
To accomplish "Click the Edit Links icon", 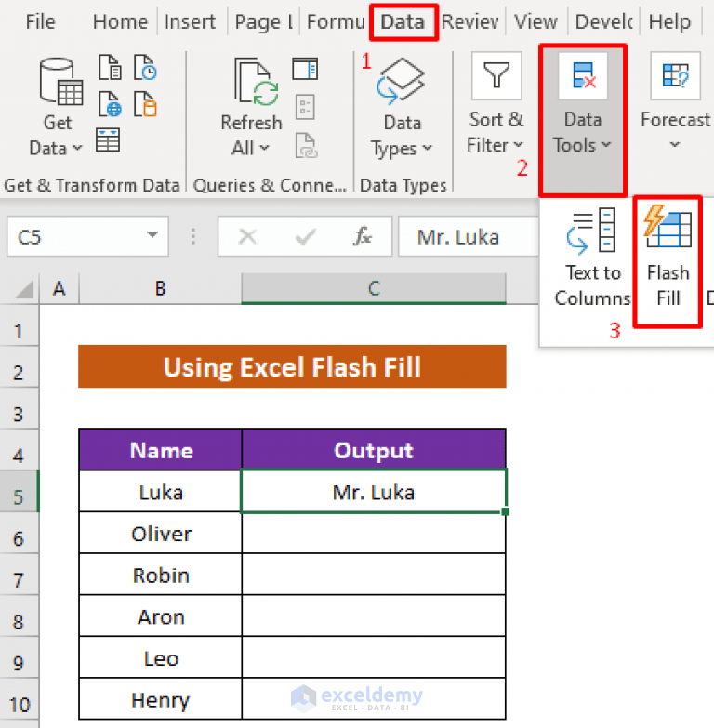I will pyautogui.click(x=306, y=145).
